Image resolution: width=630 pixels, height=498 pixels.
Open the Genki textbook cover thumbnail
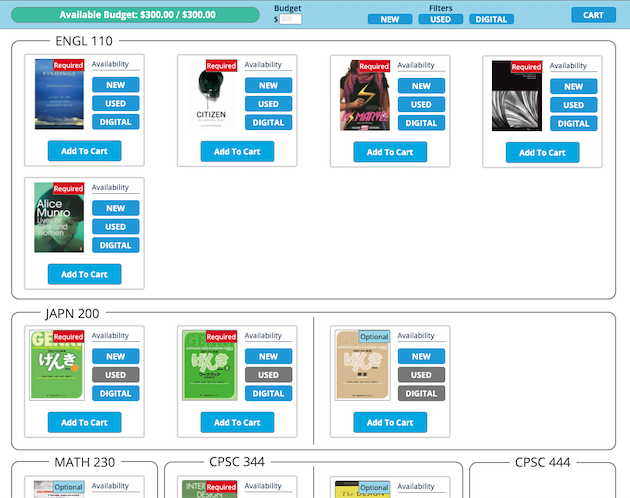click(x=57, y=365)
